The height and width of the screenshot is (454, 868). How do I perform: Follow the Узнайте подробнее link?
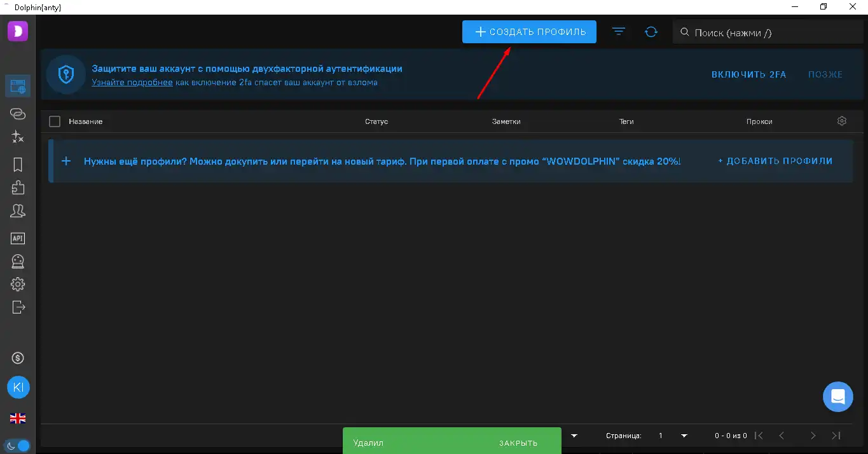(132, 82)
